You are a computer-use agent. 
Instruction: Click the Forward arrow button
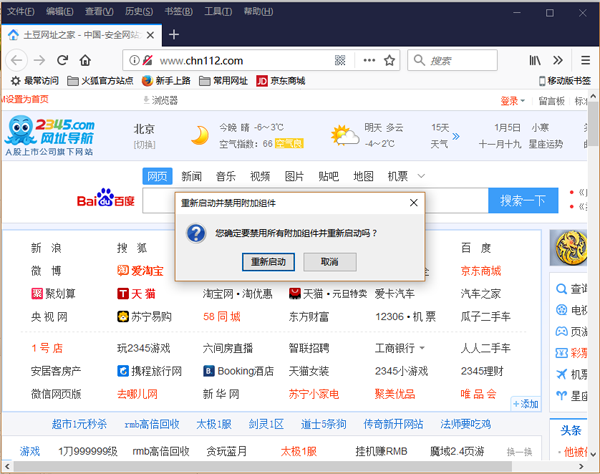point(39,60)
